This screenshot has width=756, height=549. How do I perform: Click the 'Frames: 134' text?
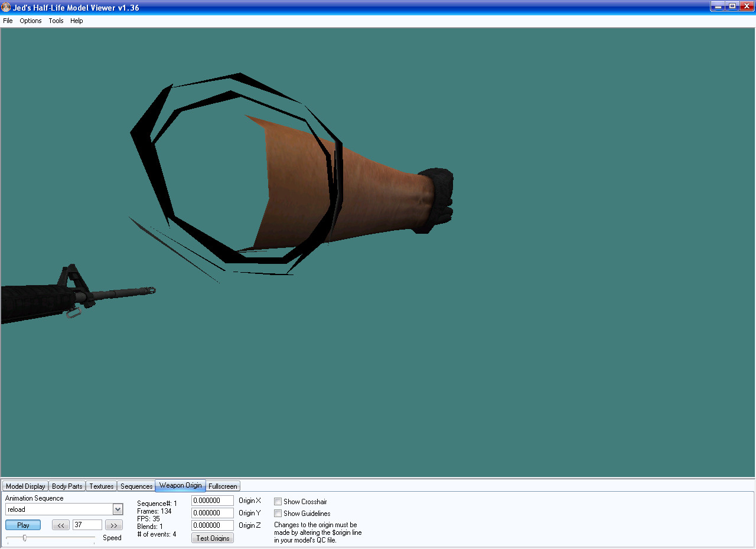pos(154,511)
